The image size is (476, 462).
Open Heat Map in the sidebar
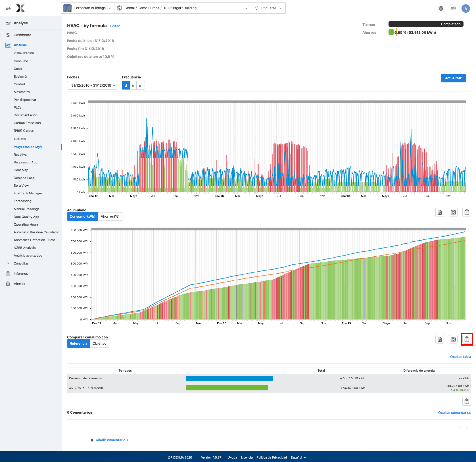pos(21,170)
